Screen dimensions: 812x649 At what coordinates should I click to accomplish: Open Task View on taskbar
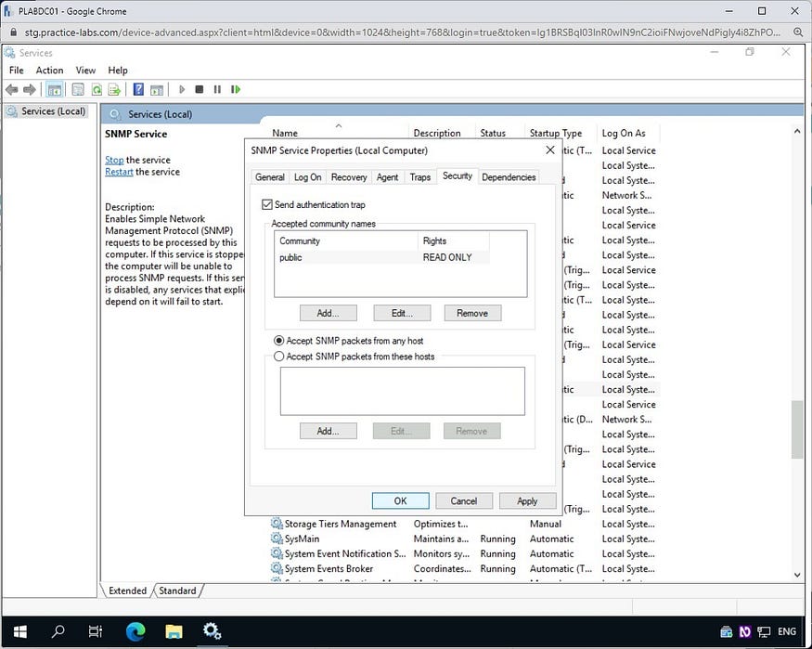coord(96,631)
